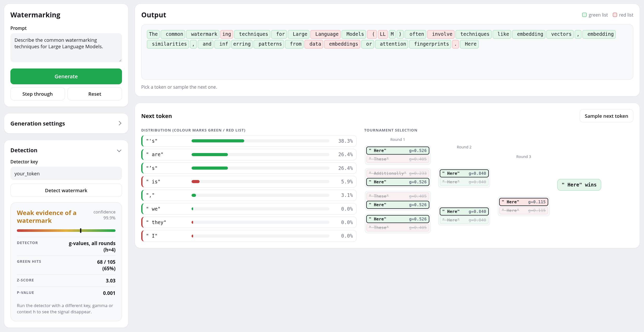Click the green Generate button

tap(66, 77)
